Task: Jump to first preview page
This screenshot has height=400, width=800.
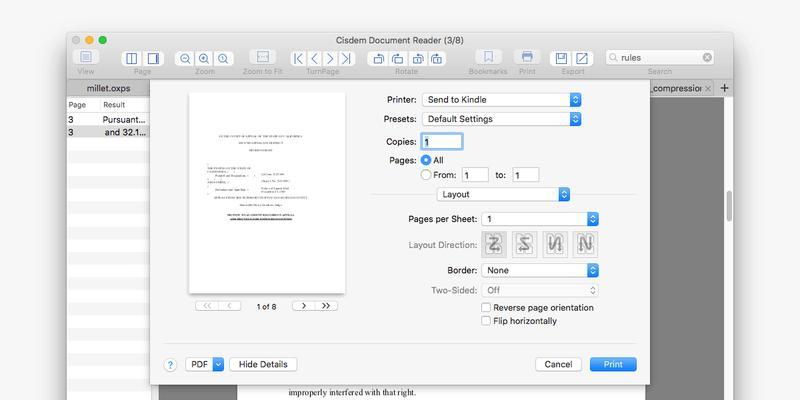Action: click(207, 306)
